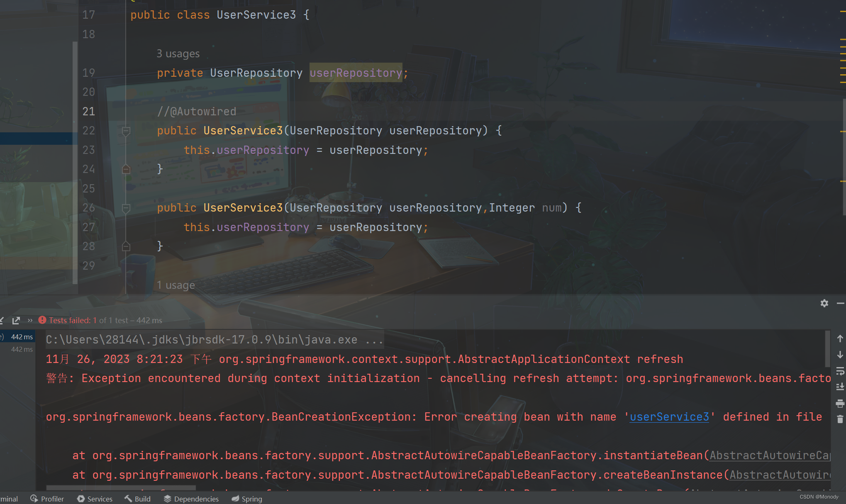Toggle the line 24 gutter marker
This screenshot has width=846, height=504.
point(125,168)
